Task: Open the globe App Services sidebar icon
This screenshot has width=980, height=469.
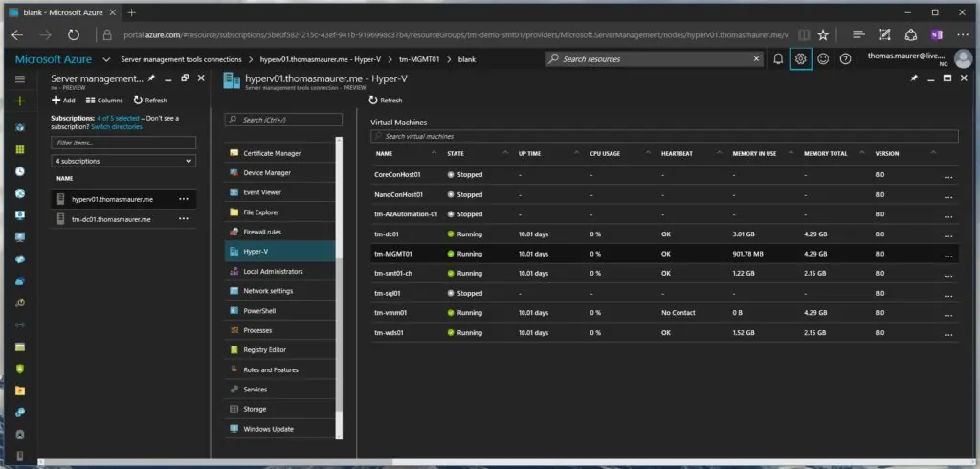Action: tap(20, 193)
